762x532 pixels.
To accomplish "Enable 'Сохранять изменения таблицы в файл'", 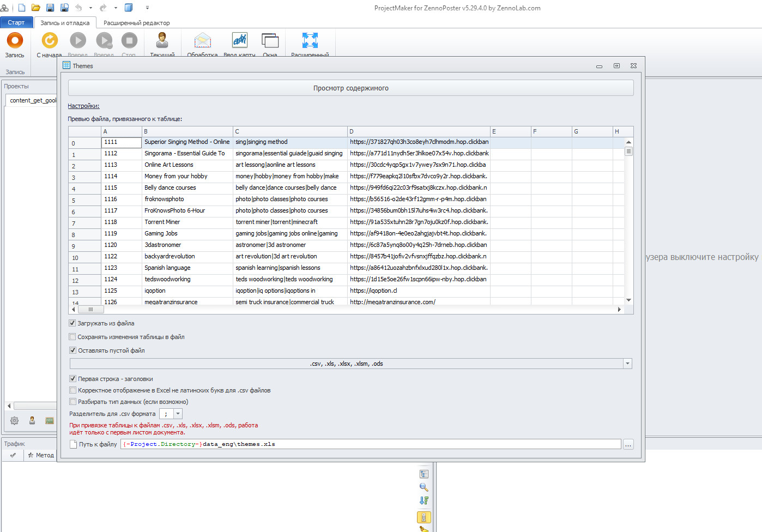I will [72, 337].
